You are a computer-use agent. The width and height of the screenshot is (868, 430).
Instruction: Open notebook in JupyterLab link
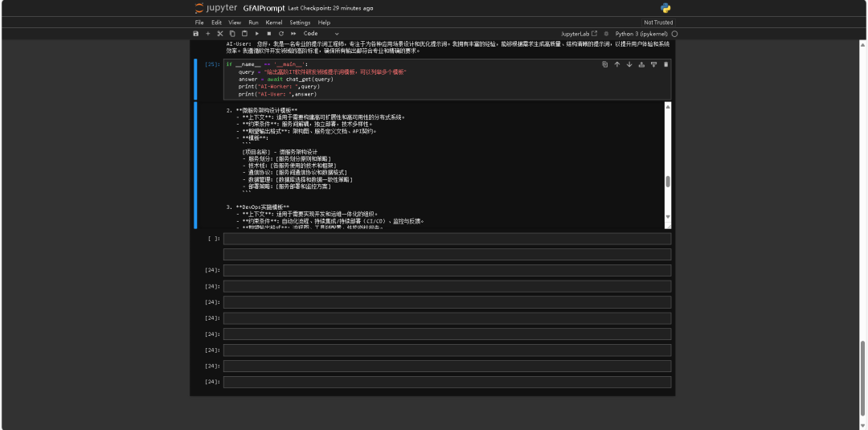[579, 34]
